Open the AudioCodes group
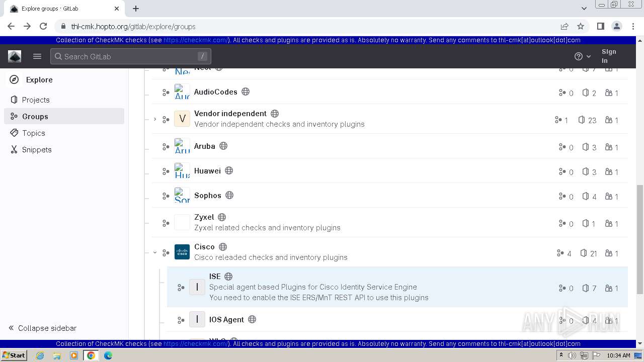 [216, 92]
